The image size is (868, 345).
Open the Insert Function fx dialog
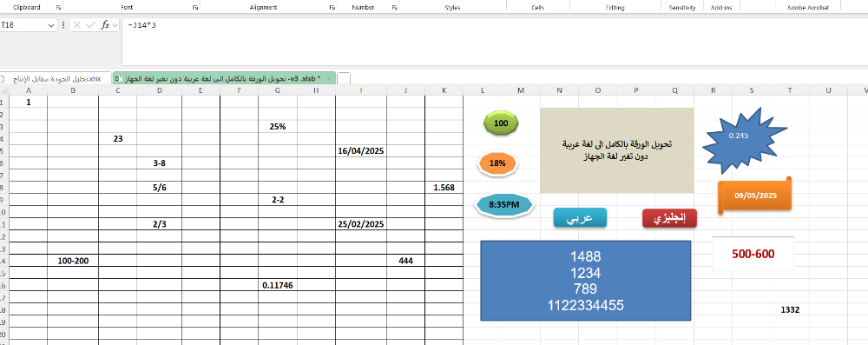105,25
